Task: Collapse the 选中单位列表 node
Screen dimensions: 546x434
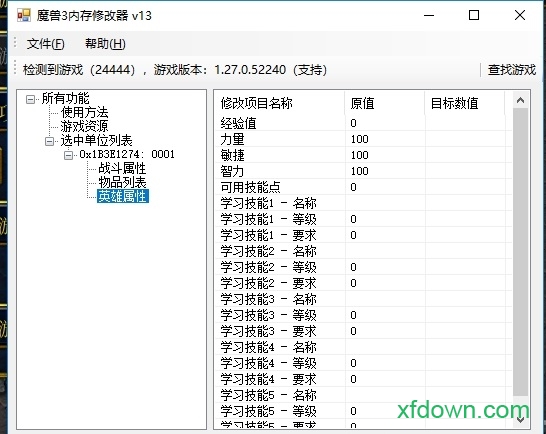Action: point(49,141)
